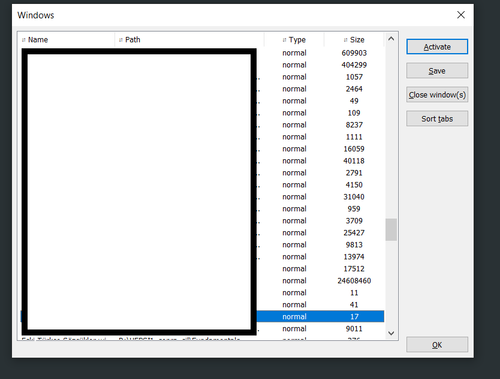500x379 pixels.
Task: Sort the list by the Size column header
Action: 354,40
